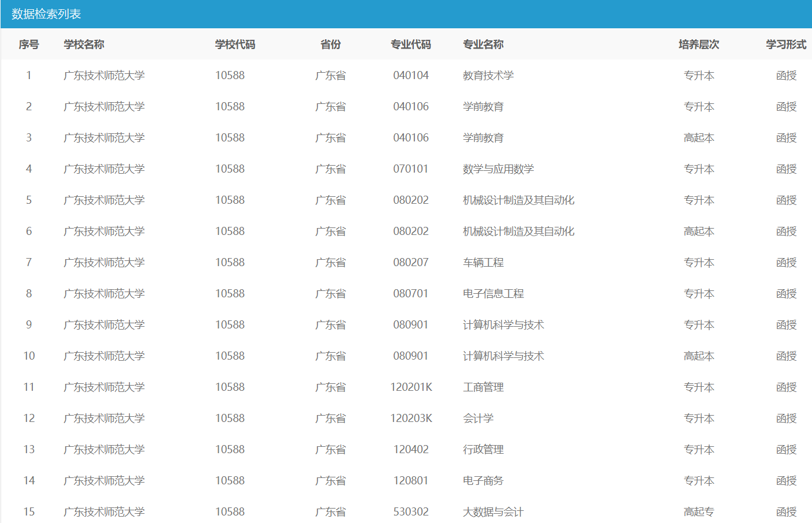Click the 学习形式 column header
Image resolution: width=812 pixels, height=523 pixels.
click(x=786, y=44)
